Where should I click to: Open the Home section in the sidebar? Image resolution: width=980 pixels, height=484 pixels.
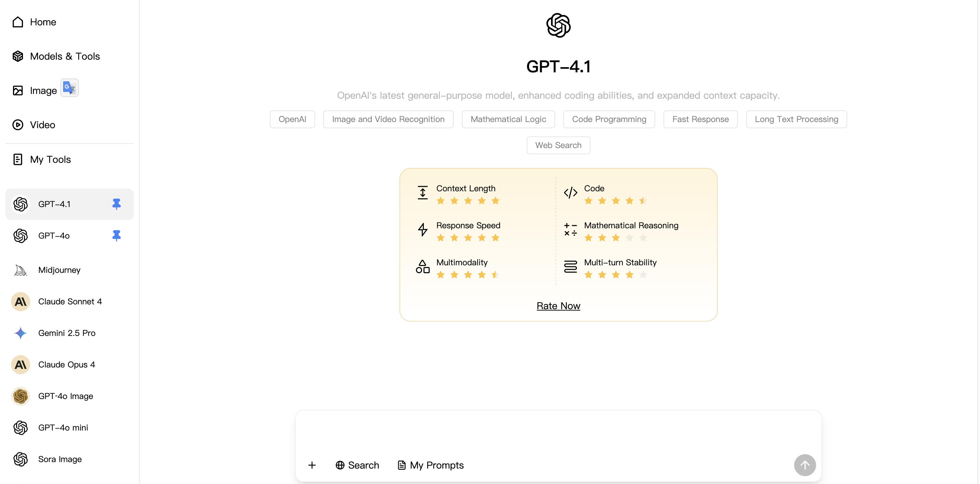[43, 22]
